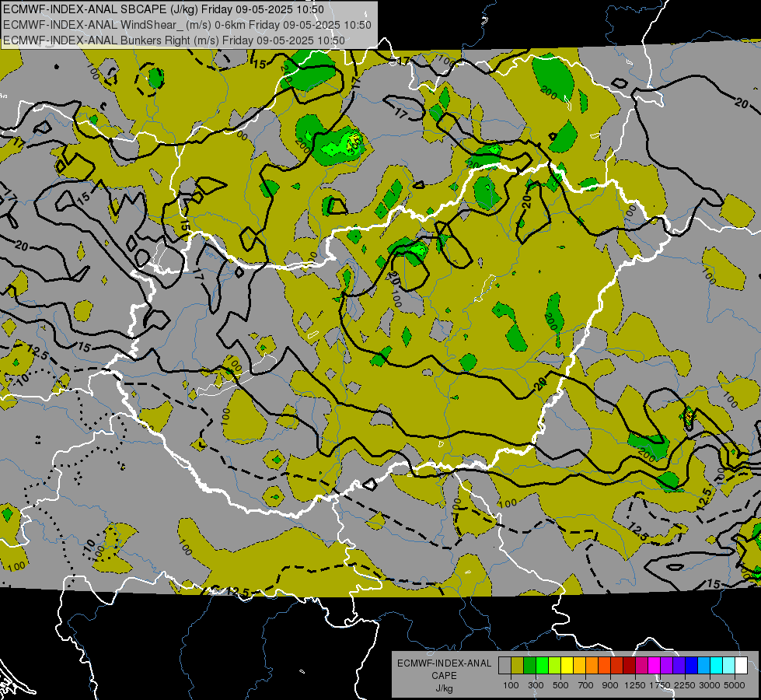Click the bright magenta legend swatch before 1750
The image size is (761, 700).
pos(655,666)
